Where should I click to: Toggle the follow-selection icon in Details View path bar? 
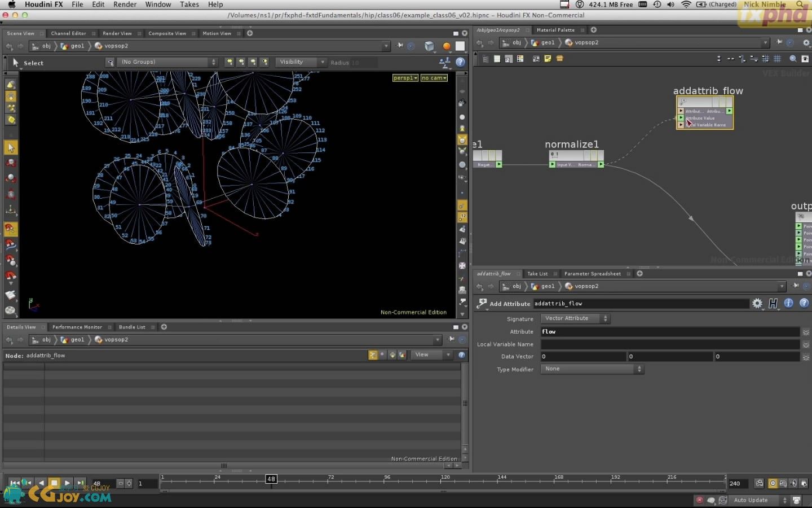tap(462, 340)
